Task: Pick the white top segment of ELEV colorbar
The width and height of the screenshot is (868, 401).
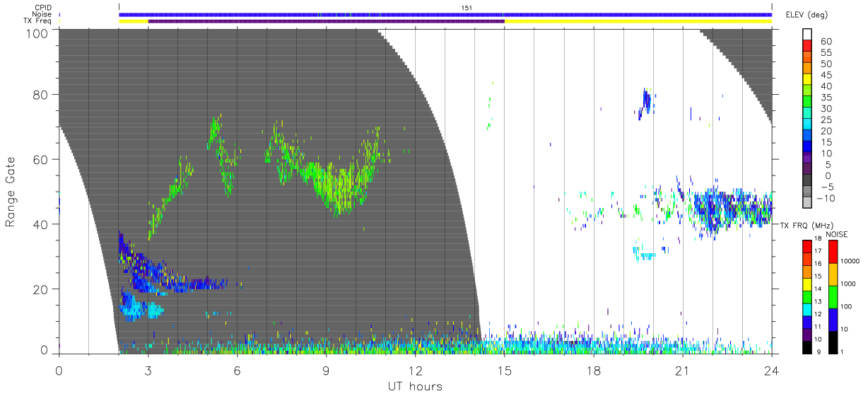Action: [808, 35]
